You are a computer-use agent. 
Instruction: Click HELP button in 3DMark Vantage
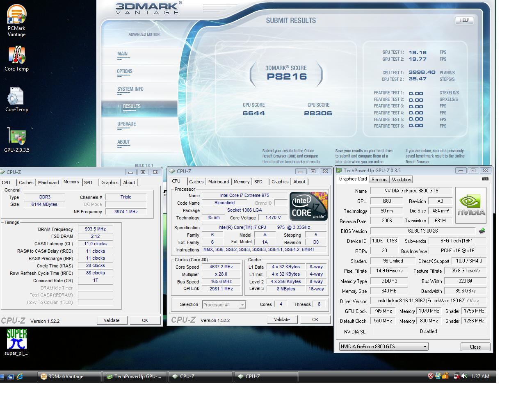click(x=464, y=20)
